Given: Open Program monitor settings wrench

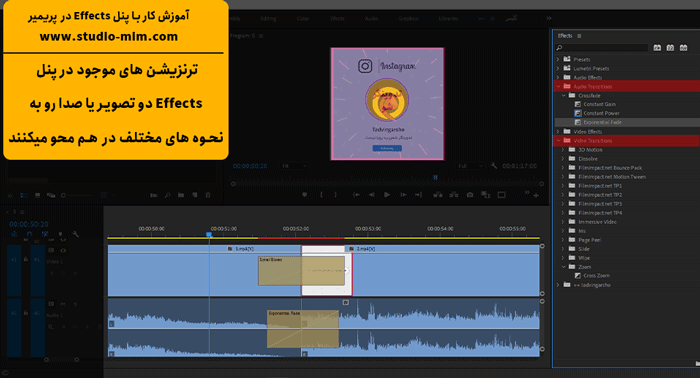Looking at the screenshot, I should click(494, 166).
